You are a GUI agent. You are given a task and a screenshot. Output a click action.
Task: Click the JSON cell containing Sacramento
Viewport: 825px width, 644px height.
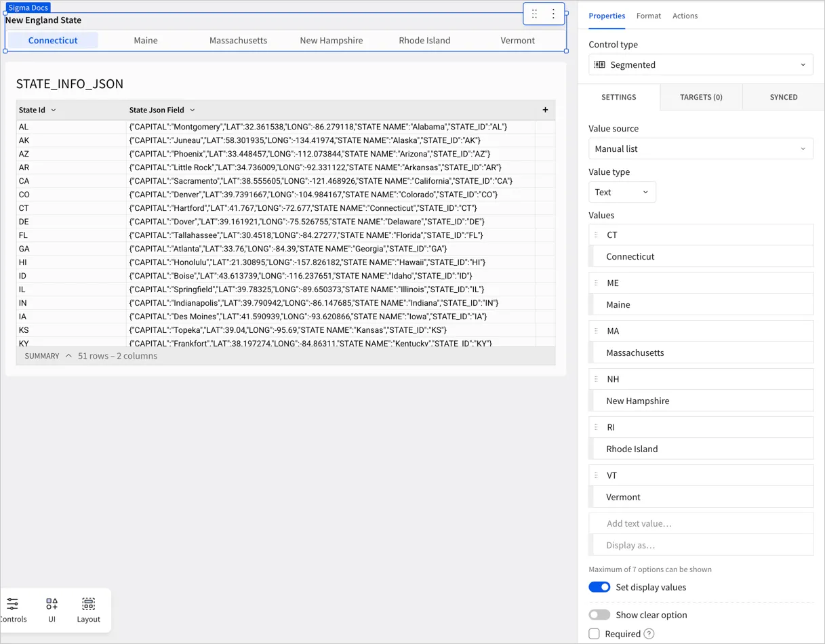click(331, 181)
